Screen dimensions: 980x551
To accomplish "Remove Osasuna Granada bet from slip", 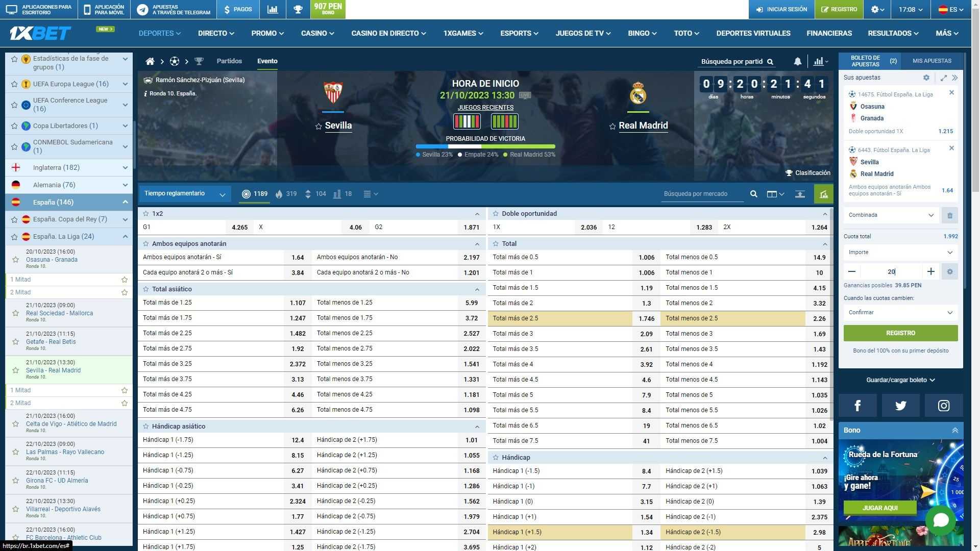I will [x=951, y=93].
